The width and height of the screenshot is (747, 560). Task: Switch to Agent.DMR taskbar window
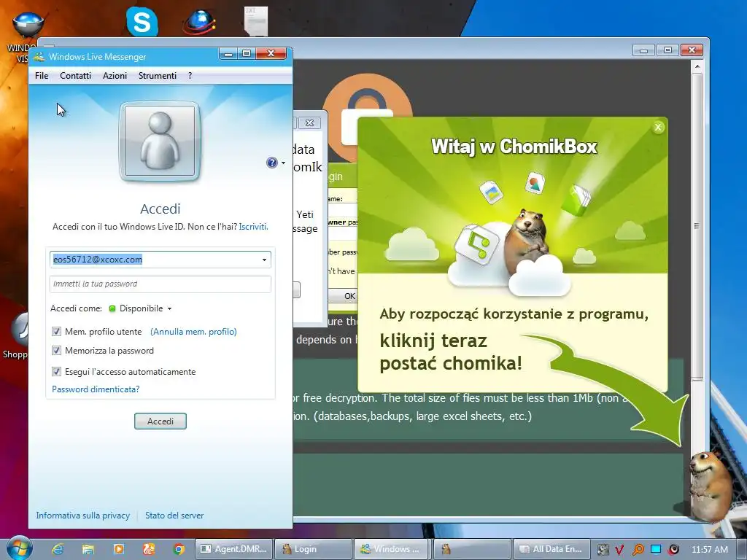point(234,549)
